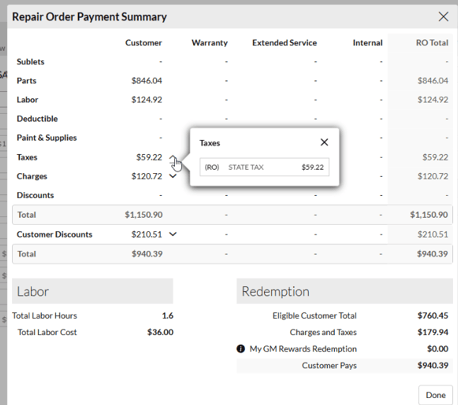458x405 pixels.
Task: Click the RO Total column header
Action: tap(432, 43)
